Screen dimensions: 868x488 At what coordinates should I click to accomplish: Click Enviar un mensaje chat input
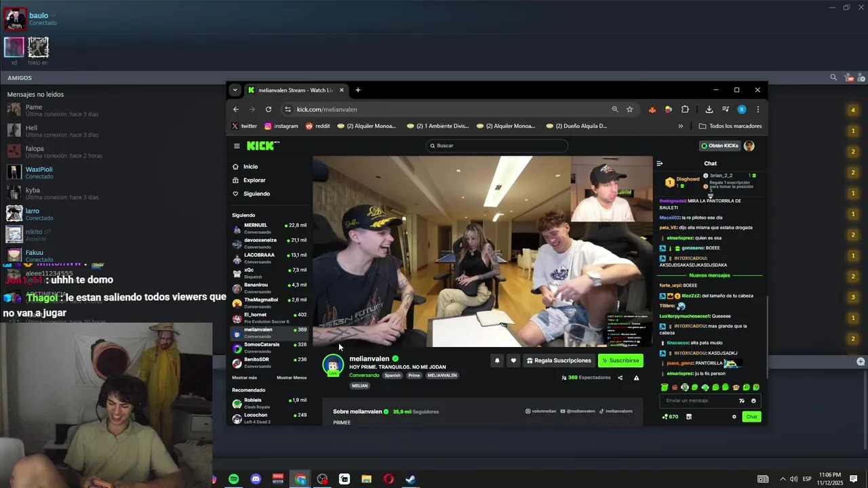701,401
